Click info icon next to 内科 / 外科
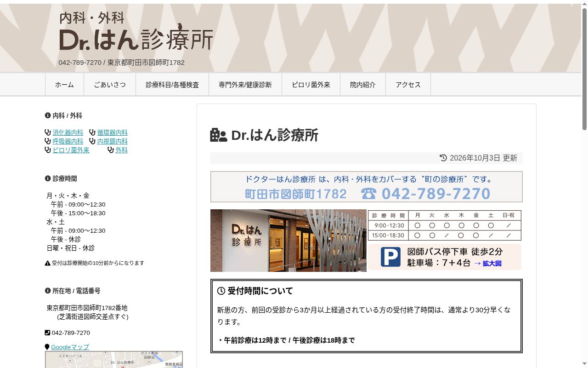 tap(48, 115)
